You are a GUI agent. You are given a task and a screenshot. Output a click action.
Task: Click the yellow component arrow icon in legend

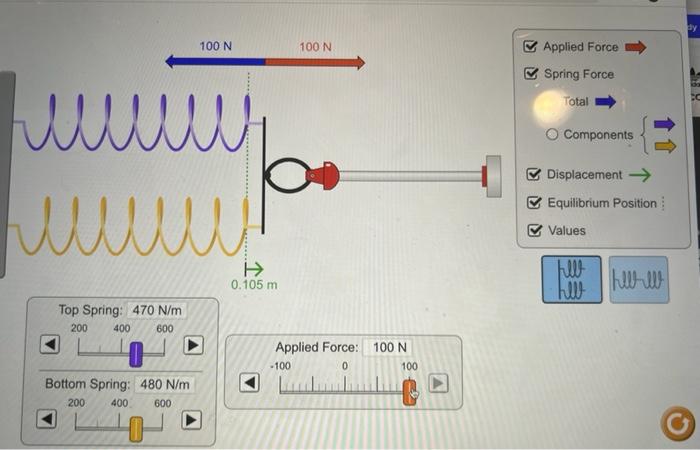(x=665, y=146)
